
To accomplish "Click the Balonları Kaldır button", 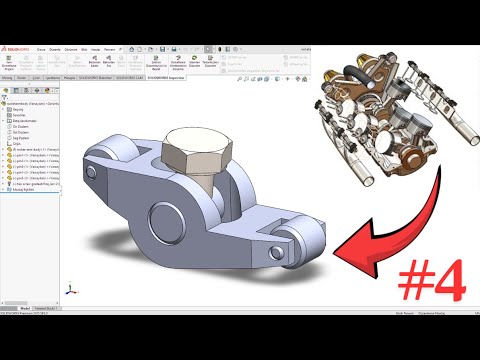I will point(95,62).
